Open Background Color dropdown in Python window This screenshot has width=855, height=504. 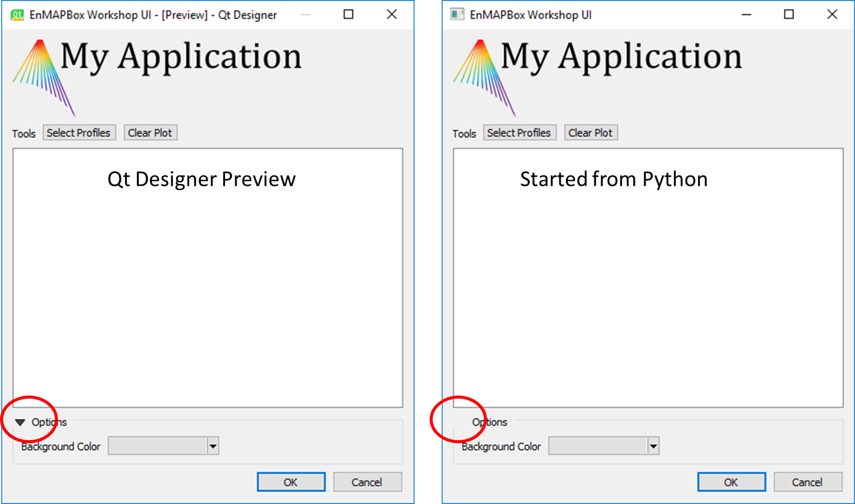(x=604, y=447)
